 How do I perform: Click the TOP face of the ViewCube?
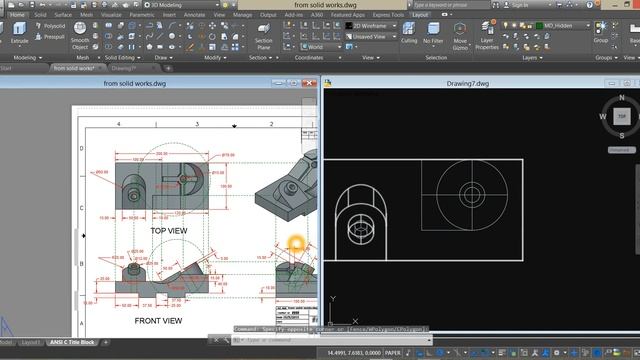[622, 116]
